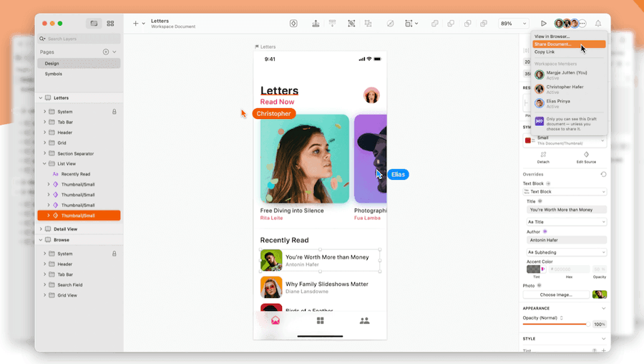
Task: Click the Detach symbol icon
Action: 543,155
